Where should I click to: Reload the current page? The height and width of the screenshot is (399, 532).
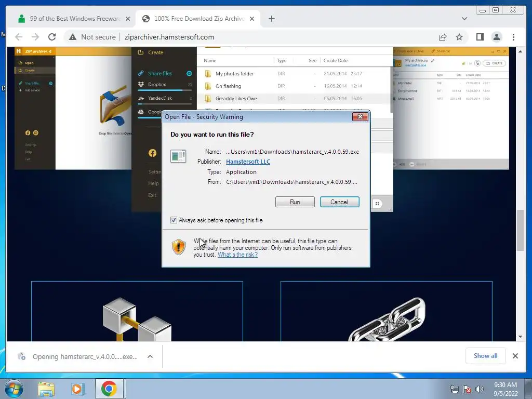coord(52,37)
